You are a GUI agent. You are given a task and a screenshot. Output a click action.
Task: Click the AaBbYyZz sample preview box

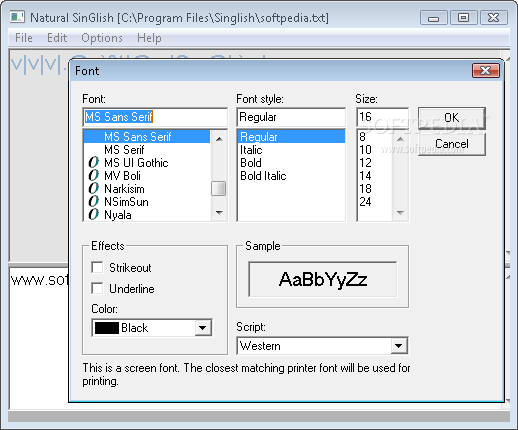click(323, 279)
